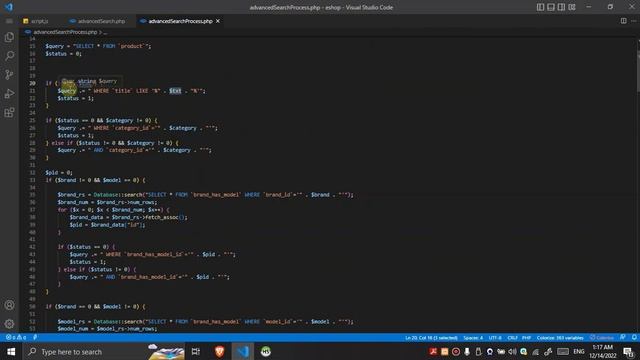
Task: Open Windows notification center icon
Action: (629, 351)
